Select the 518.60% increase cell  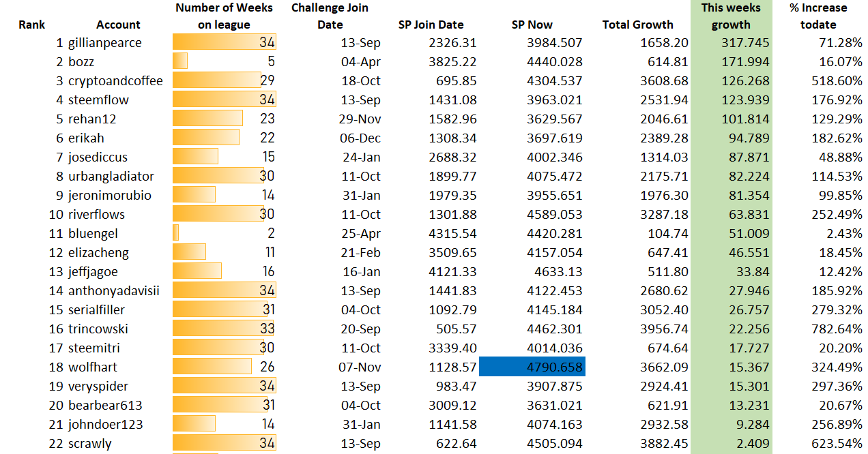(836, 80)
